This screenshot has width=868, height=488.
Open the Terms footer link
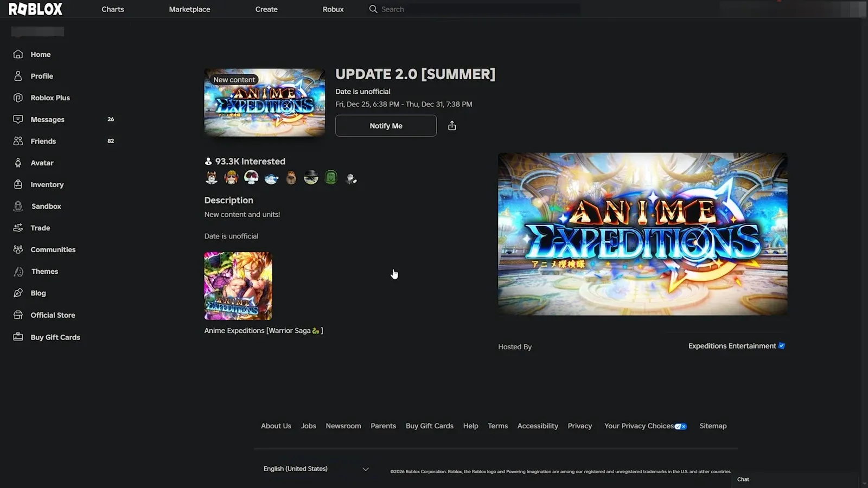[497, 426]
